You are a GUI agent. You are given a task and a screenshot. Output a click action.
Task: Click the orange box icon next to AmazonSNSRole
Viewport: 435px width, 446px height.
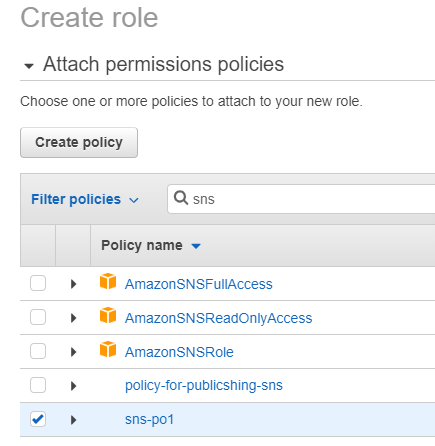pos(108,349)
